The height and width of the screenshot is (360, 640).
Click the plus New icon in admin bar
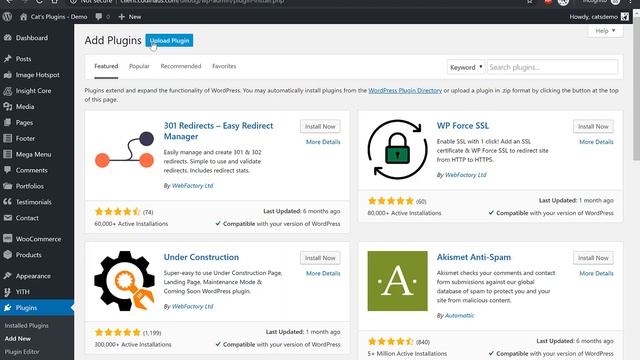tap(121, 17)
